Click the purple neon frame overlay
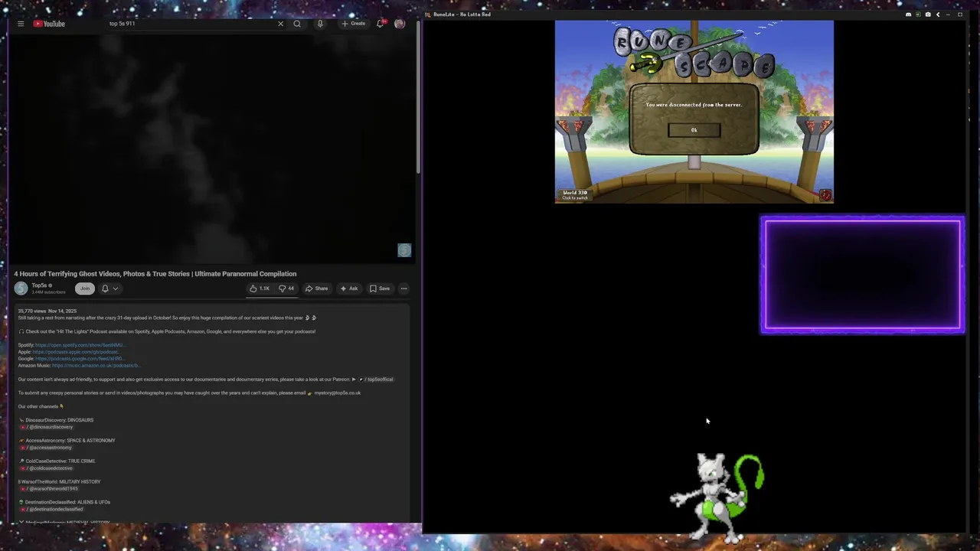 [x=862, y=275]
